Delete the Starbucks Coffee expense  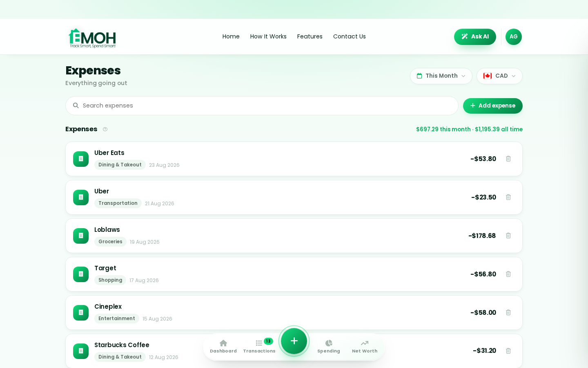tap(508, 351)
